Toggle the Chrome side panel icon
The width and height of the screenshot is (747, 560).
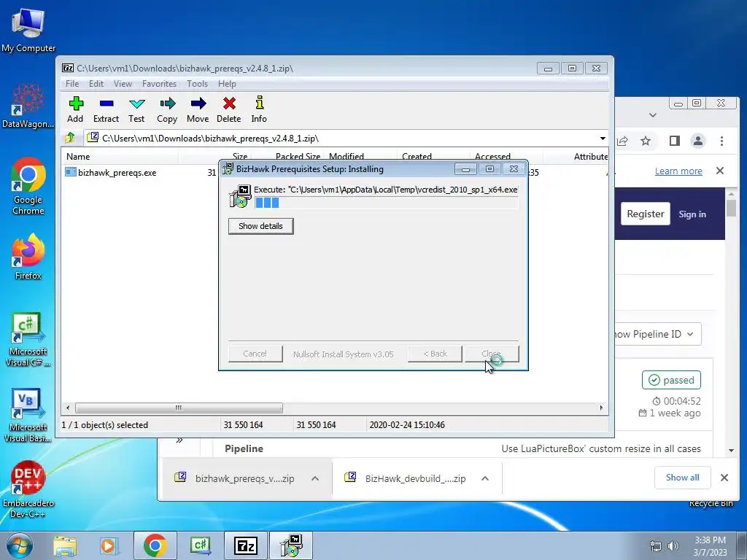point(675,141)
